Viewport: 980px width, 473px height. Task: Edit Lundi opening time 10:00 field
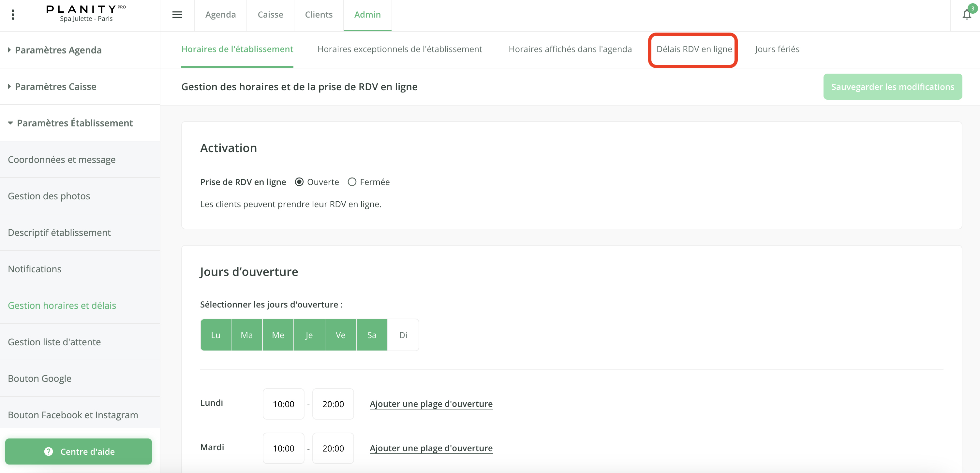point(283,404)
